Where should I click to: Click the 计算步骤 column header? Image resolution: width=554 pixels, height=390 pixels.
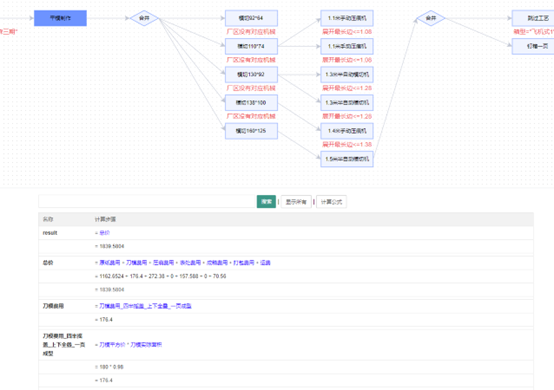[105, 219]
